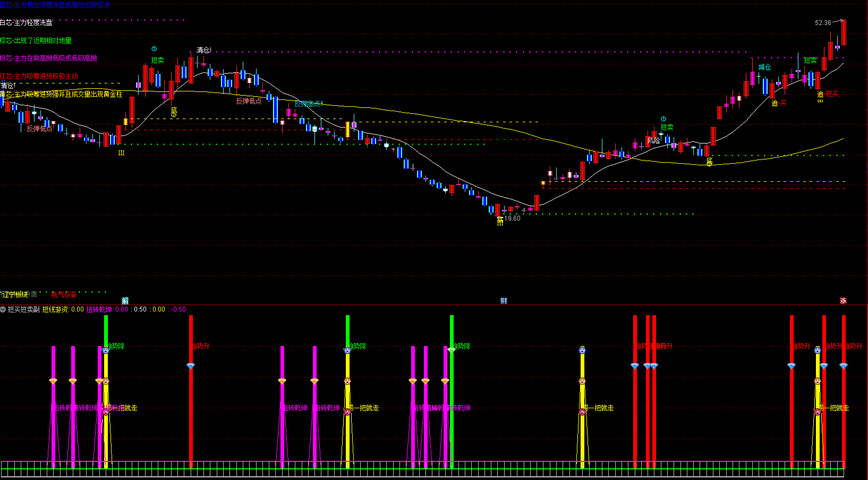
Task: Click the 短线游资: 0.00 readout
Action: click(x=63, y=309)
